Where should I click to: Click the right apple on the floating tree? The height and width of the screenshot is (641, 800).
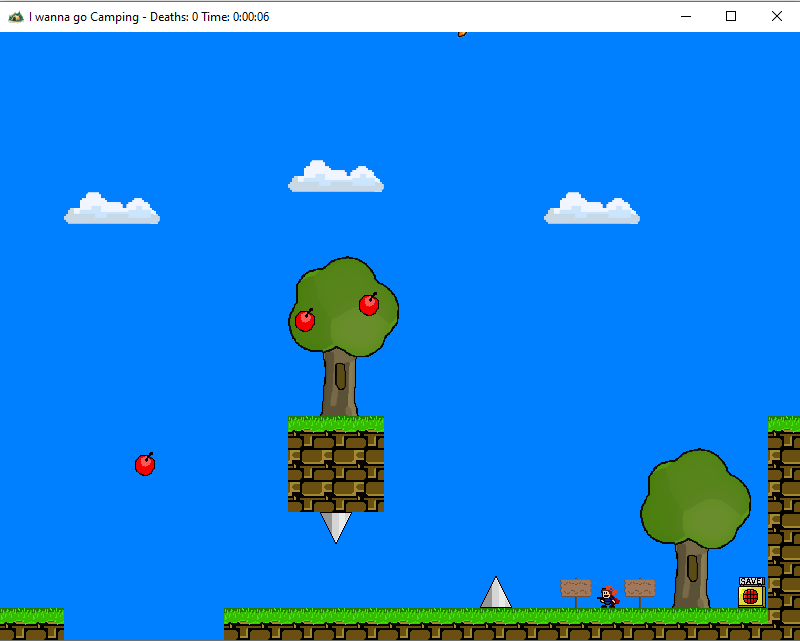pyautogui.click(x=369, y=304)
